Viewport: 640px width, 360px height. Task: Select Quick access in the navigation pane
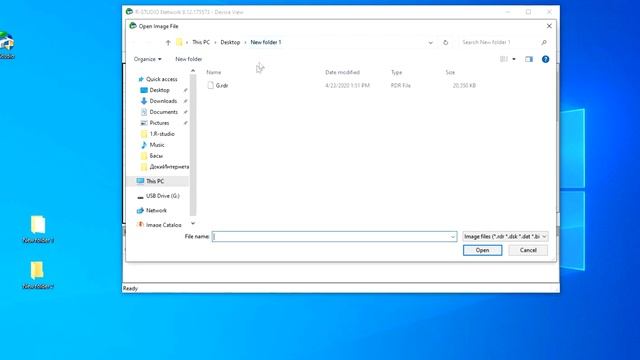click(162, 79)
